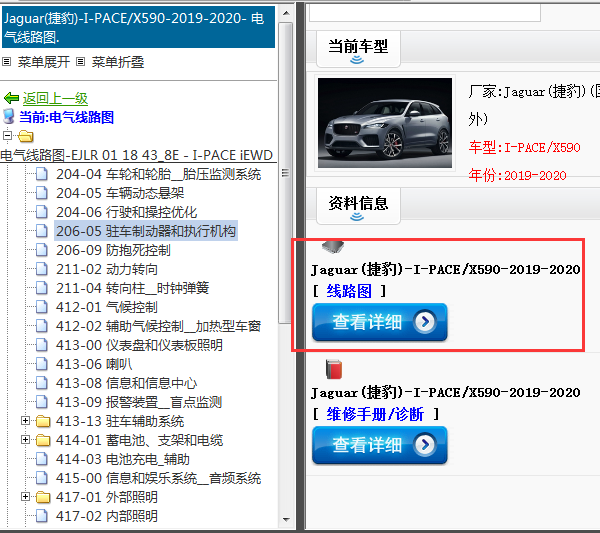Open 204-04 车轮和轮胎_胎压监测系统 document
Screen dimensions: 600x533
coord(158,174)
